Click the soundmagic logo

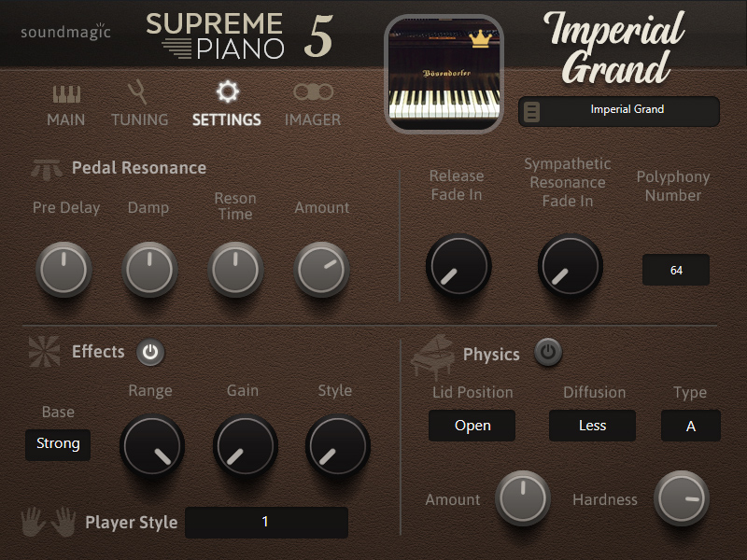tap(65, 32)
